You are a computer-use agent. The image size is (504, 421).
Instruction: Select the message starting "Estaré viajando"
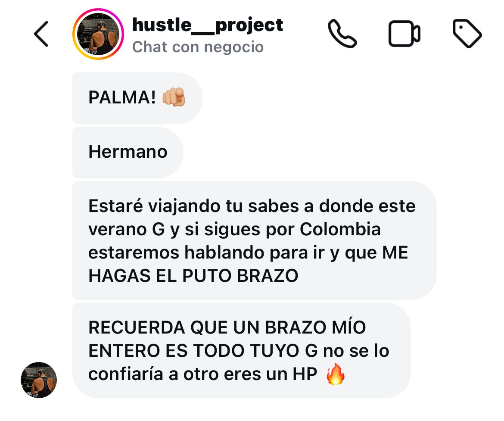(254, 240)
